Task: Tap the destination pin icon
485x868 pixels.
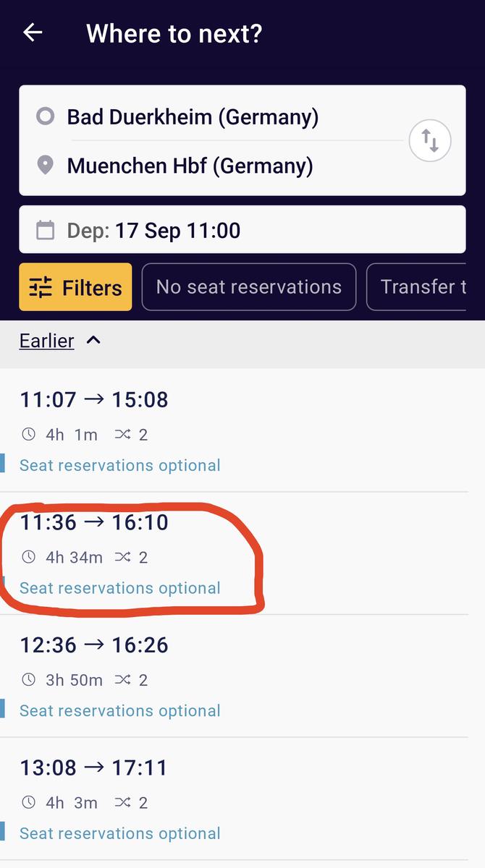Action: [x=45, y=166]
